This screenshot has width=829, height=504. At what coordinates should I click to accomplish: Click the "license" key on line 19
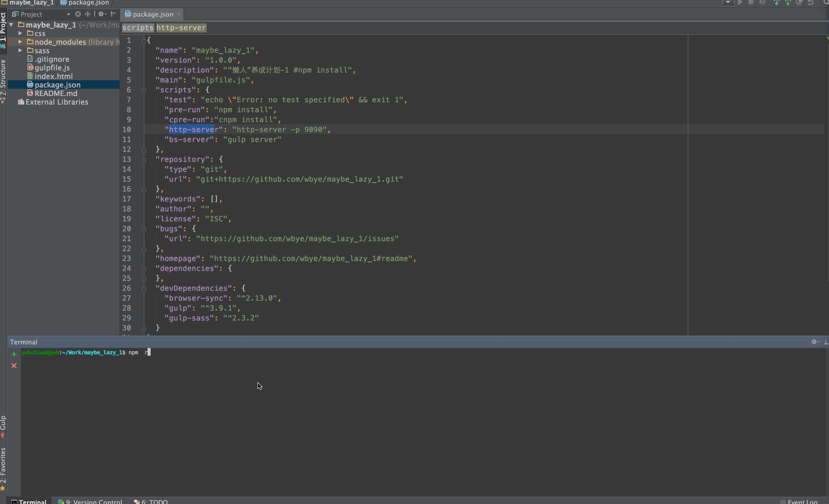click(x=175, y=219)
